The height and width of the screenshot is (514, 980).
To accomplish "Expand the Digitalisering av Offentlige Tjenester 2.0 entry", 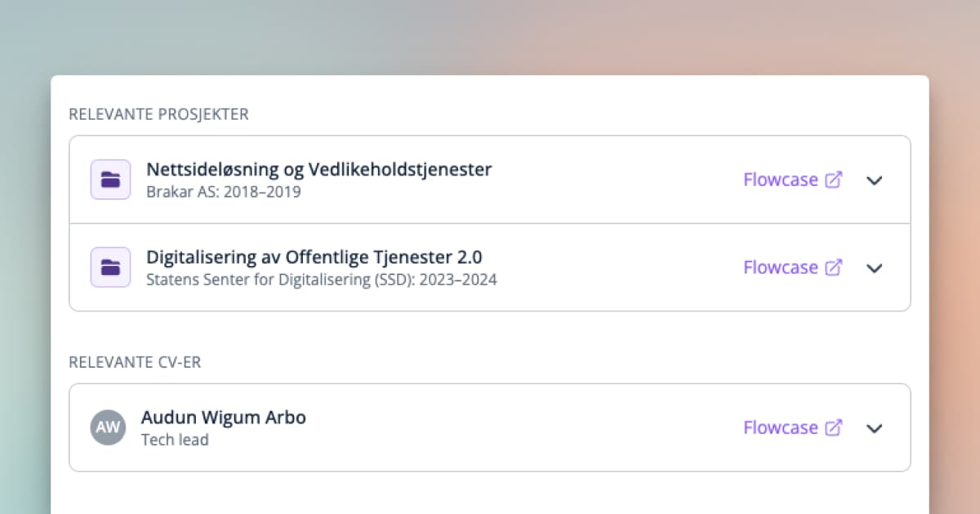I will [874, 268].
